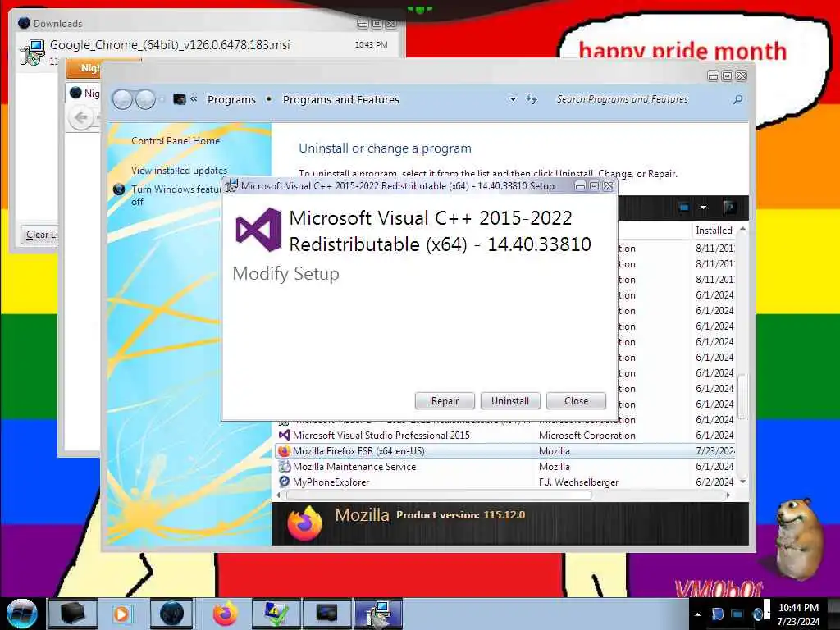Click the Clear List button in Downloads window
840x630 pixels.
click(x=40, y=235)
